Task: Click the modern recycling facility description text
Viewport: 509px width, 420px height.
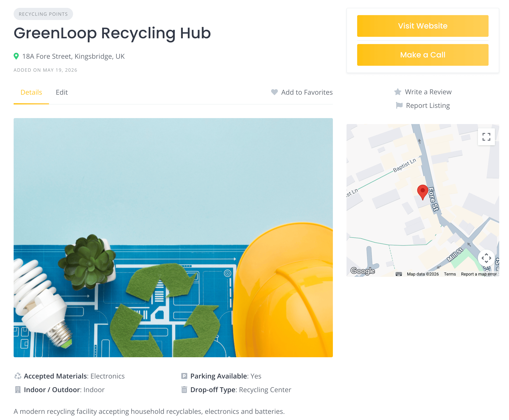Action: [x=149, y=411]
